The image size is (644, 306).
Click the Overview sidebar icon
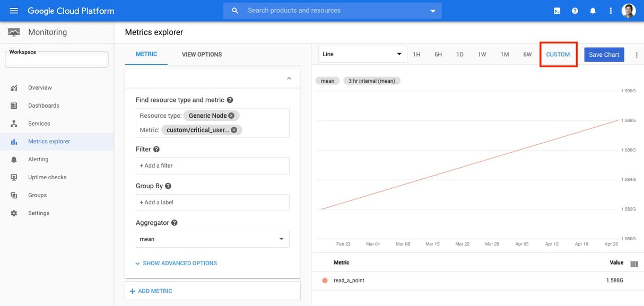(14, 88)
